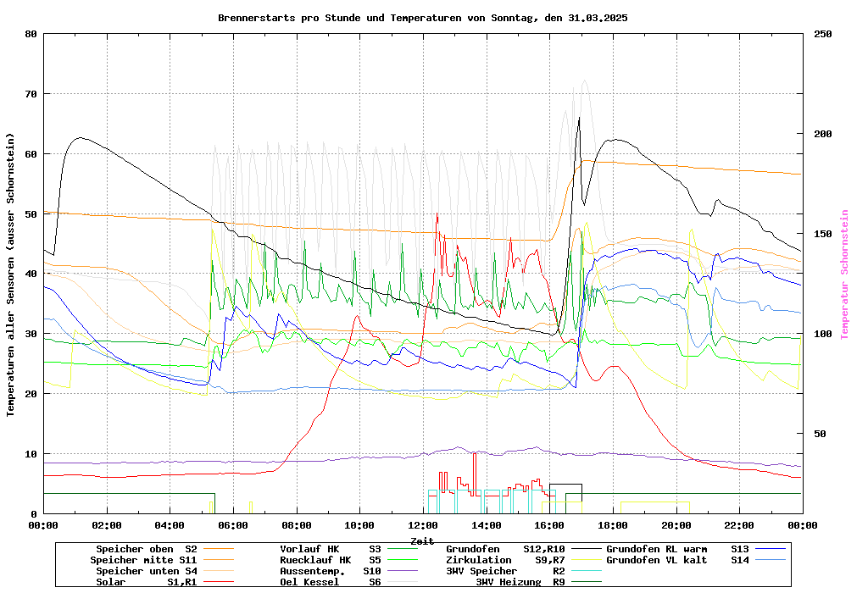Click the Zirkulation S9,R7 legend label
Viewport: 868px width, 593px height.
coord(504,560)
